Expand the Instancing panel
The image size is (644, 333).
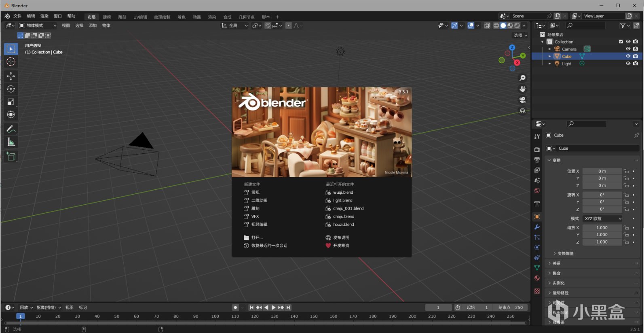593,283
